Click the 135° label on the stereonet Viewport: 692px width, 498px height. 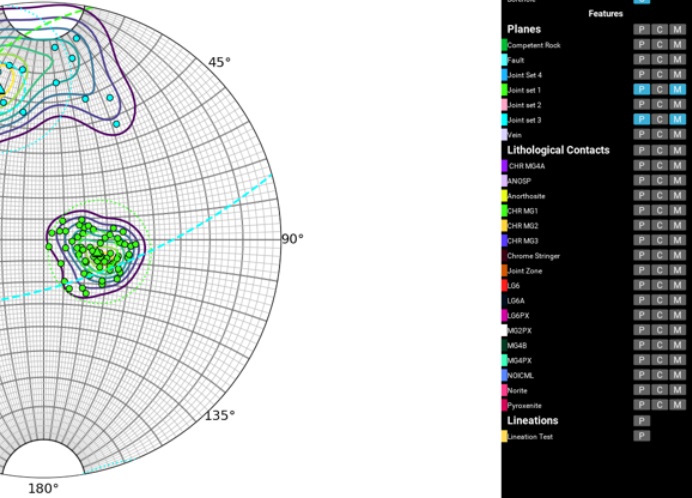click(220, 415)
